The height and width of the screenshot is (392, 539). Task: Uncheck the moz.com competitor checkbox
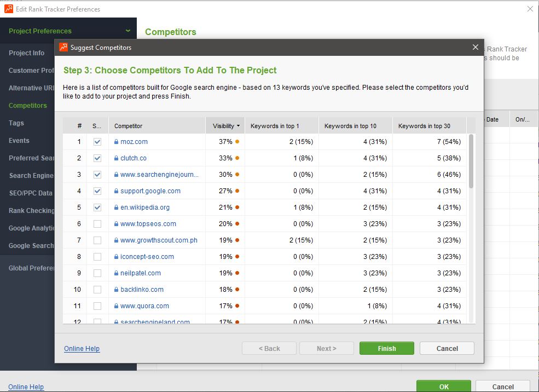[x=97, y=142]
